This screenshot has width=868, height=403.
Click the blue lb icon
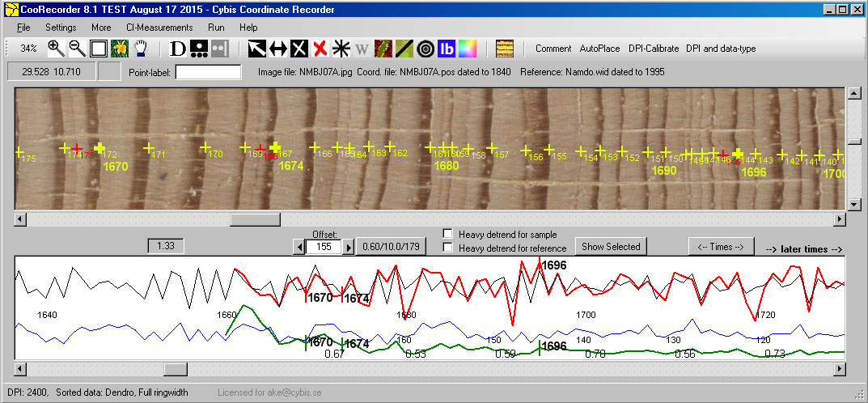447,49
